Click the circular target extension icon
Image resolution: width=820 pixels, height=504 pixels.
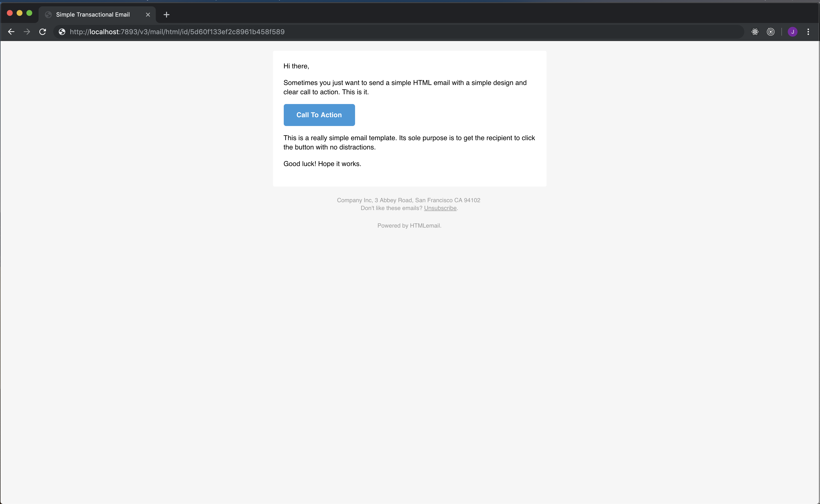pyautogui.click(x=771, y=32)
